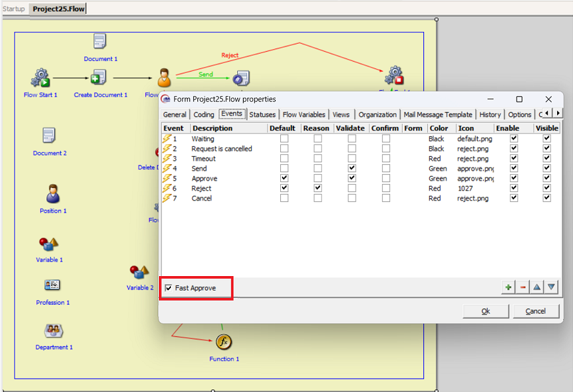Viewport: 573px width, 392px height.
Task: Move event down with the down arrow
Action: 551,287
